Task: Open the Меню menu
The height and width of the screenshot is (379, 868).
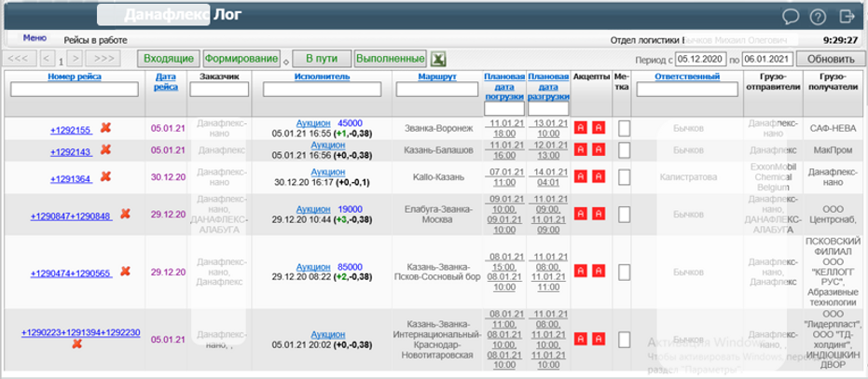Action: click(34, 38)
